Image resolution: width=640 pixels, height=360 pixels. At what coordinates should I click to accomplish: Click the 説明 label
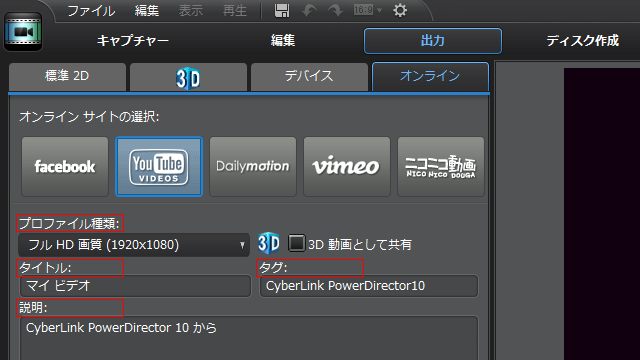click(x=33, y=308)
